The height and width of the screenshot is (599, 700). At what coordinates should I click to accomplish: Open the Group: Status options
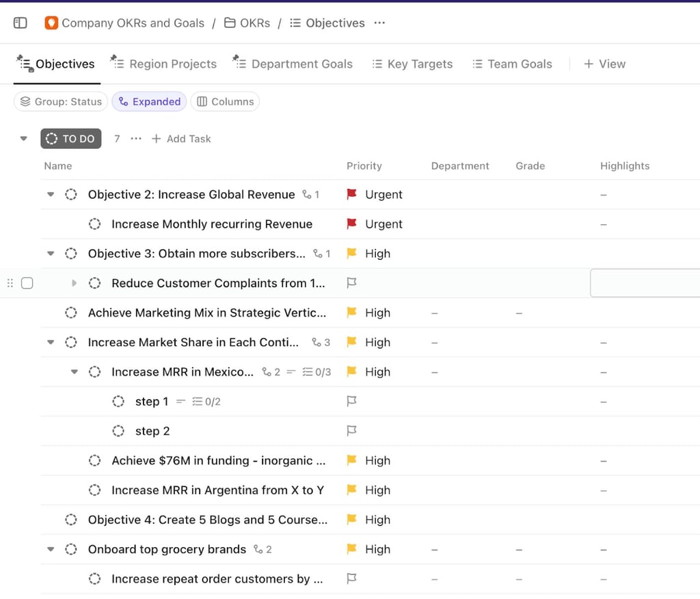click(61, 101)
